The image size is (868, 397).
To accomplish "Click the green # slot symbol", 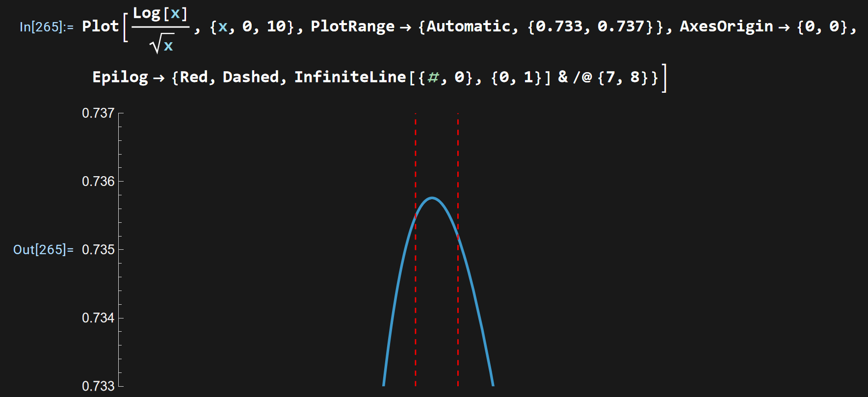I will (433, 77).
